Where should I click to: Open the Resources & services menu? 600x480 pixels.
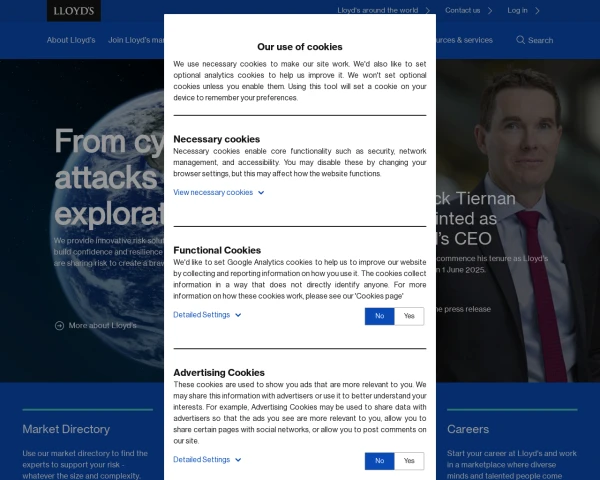click(x=465, y=40)
